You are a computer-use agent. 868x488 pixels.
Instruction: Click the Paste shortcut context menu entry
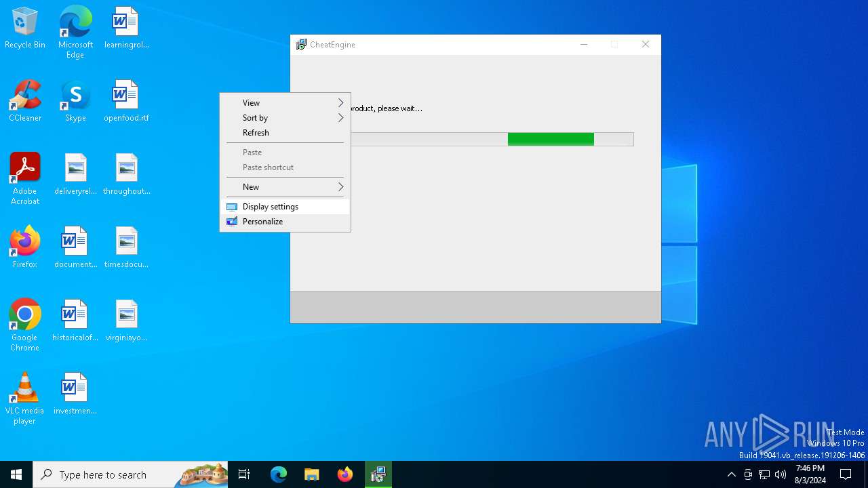tap(285, 167)
